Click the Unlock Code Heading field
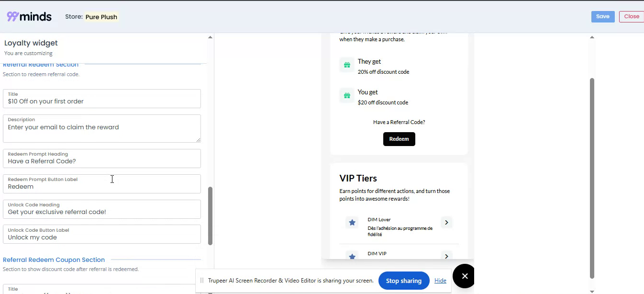 pos(102,209)
